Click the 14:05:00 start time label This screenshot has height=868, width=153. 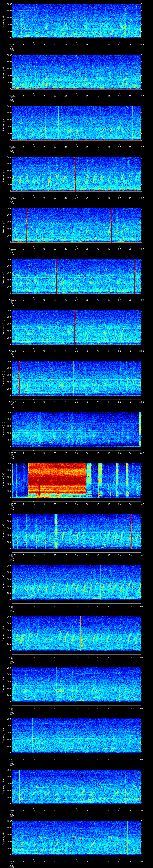pyautogui.click(x=12, y=249)
